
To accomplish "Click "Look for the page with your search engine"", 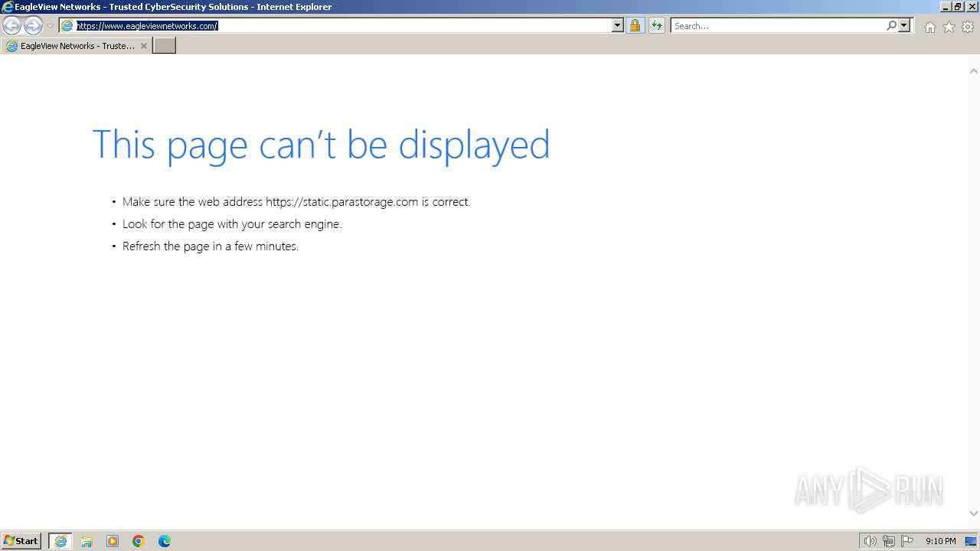I will coord(232,224).
